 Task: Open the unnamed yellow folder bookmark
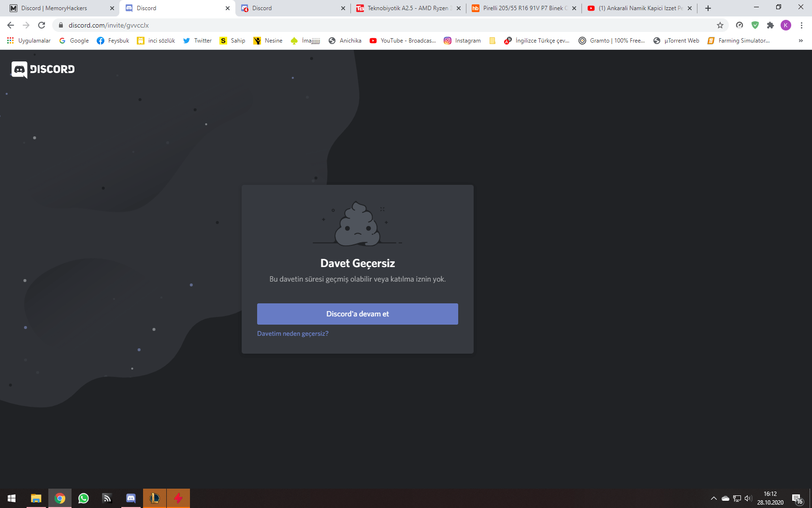point(493,41)
